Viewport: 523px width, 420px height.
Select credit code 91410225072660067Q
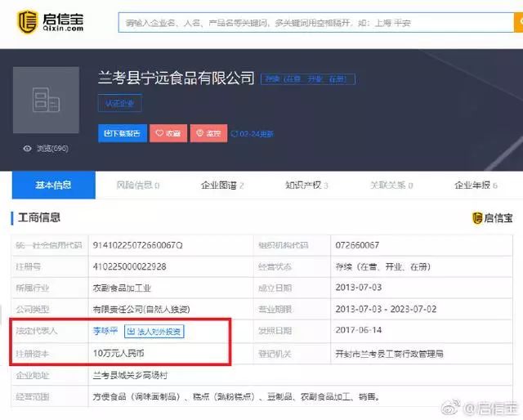click(138, 245)
